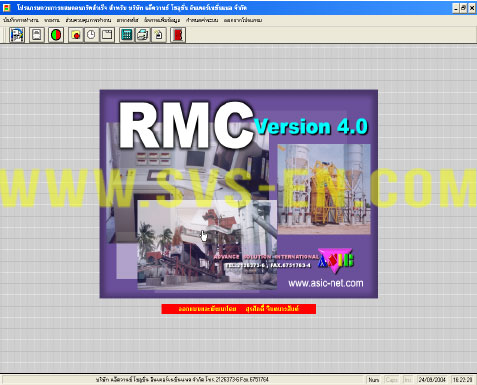The image size is (477, 385).
Task: Click the document copy icon beside printer
Action: (159, 35)
